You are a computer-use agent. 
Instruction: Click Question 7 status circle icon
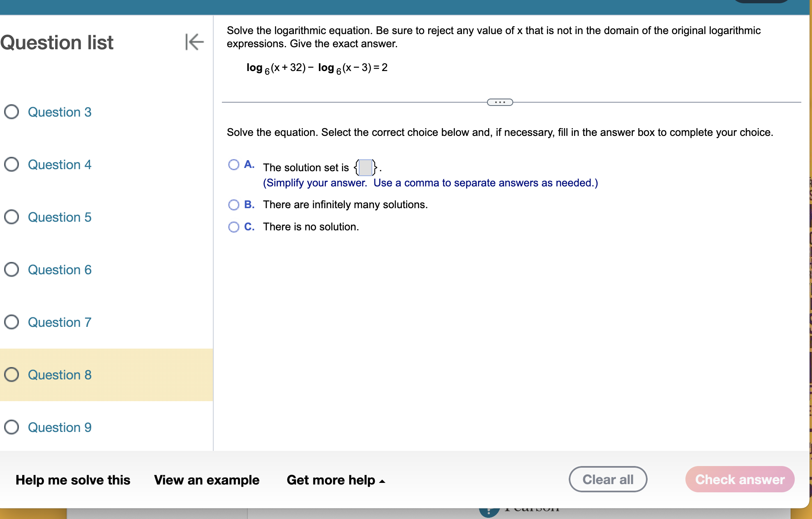pos(12,322)
